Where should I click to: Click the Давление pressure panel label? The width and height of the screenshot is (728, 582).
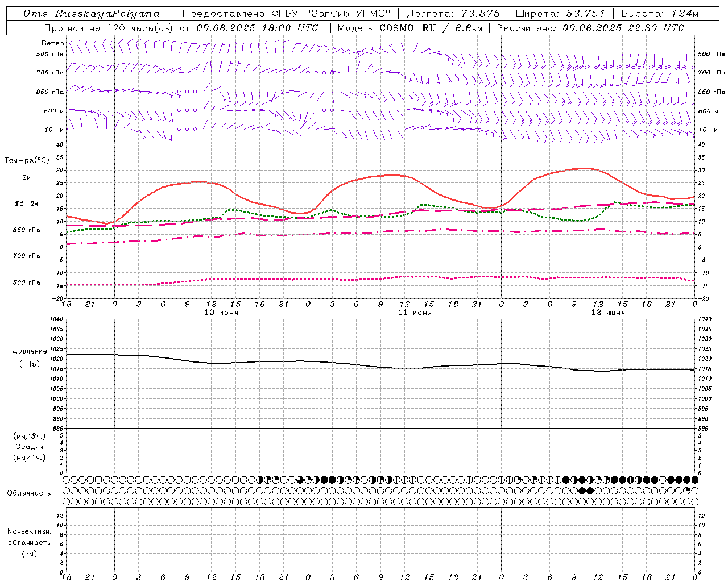[30, 351]
